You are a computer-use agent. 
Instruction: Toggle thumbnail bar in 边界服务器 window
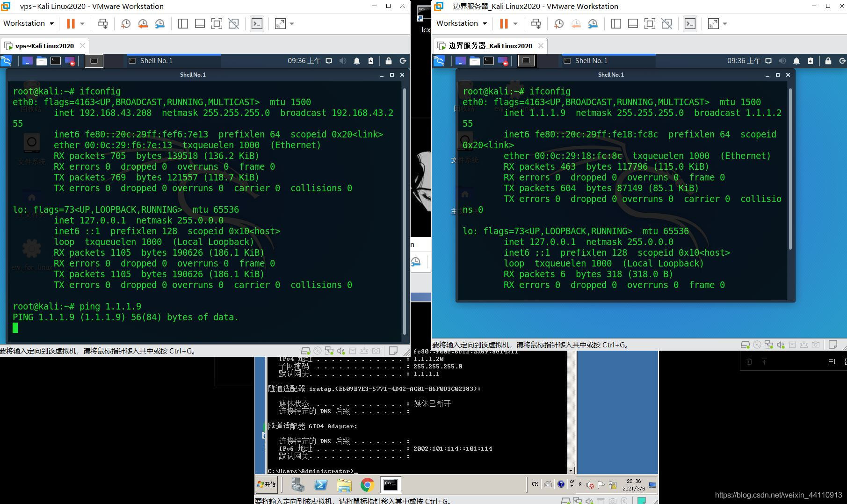[x=633, y=23]
